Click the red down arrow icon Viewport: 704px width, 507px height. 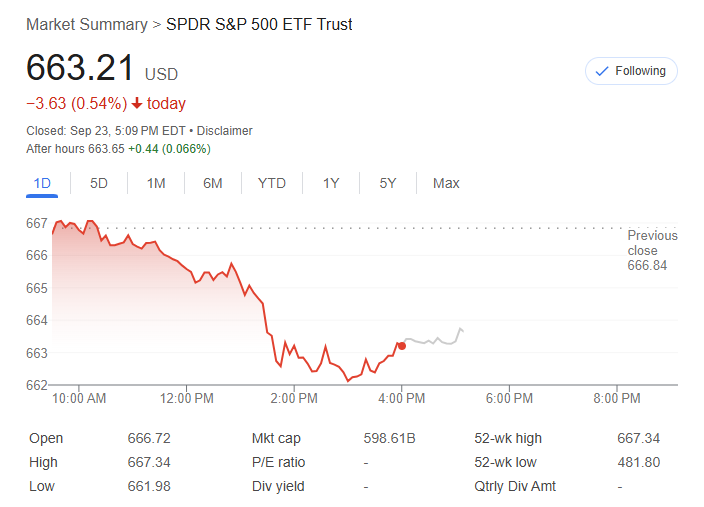[x=137, y=104]
